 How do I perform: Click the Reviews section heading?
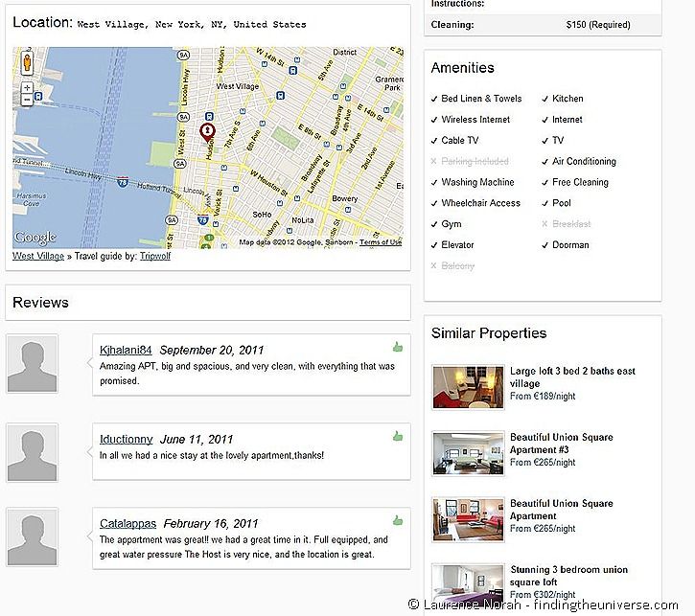coord(40,303)
